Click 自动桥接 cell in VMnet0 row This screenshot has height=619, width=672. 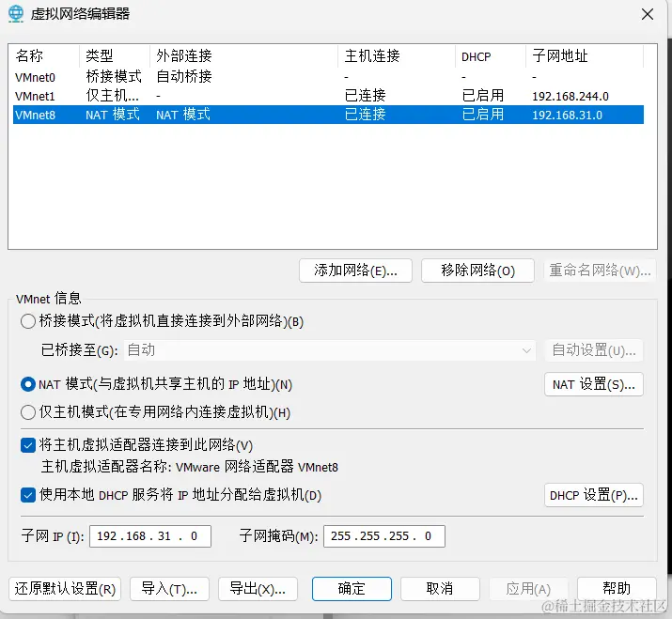pos(184,77)
